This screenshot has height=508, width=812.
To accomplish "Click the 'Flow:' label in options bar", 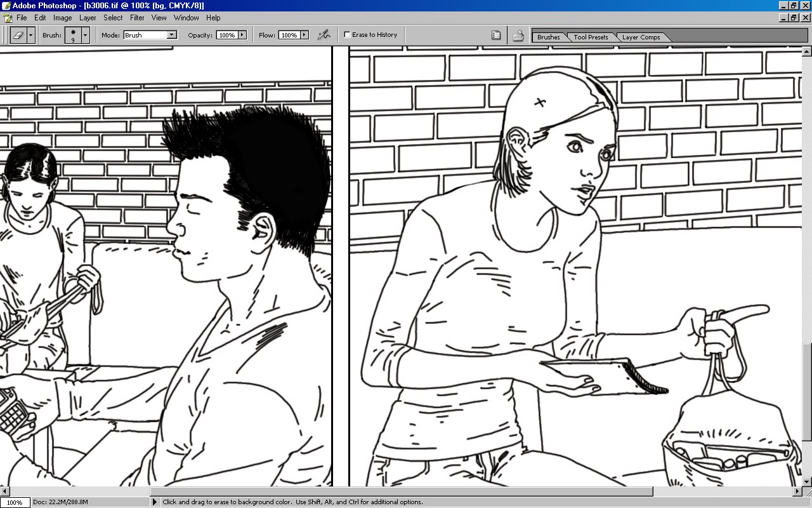I will tap(266, 36).
